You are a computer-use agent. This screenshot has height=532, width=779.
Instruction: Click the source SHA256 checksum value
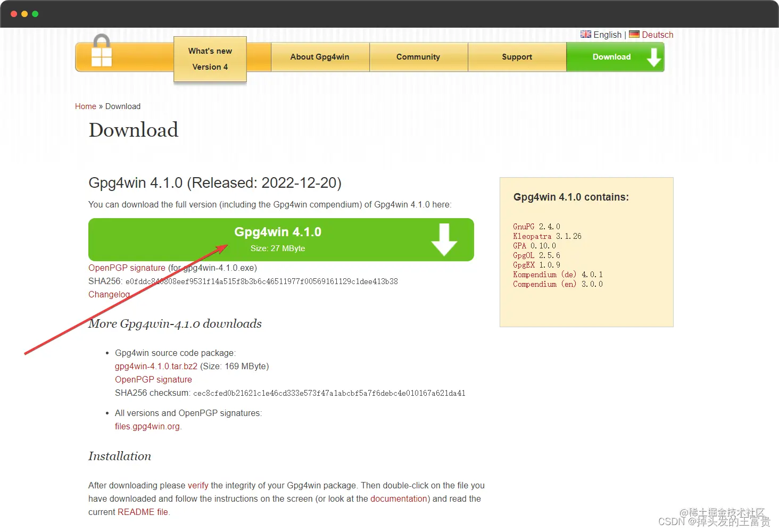click(x=329, y=393)
